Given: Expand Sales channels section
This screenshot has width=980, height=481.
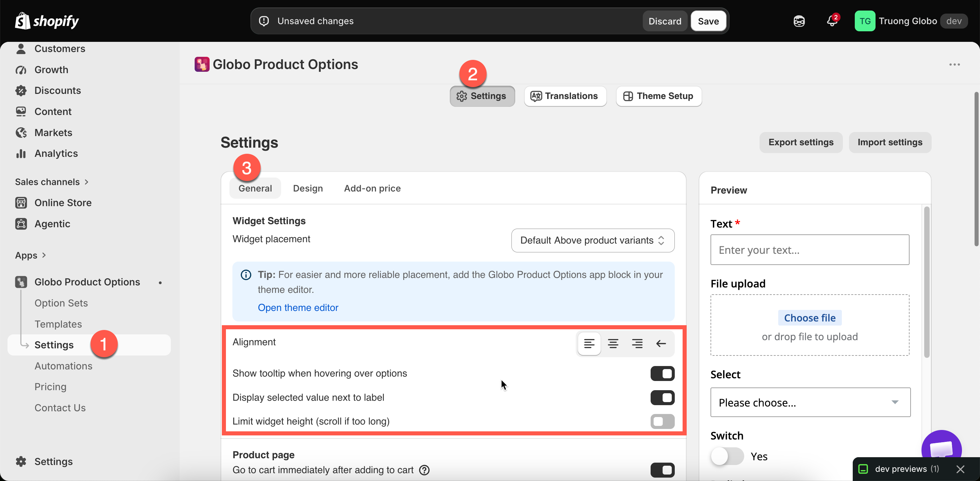Looking at the screenshot, I should pos(52,182).
